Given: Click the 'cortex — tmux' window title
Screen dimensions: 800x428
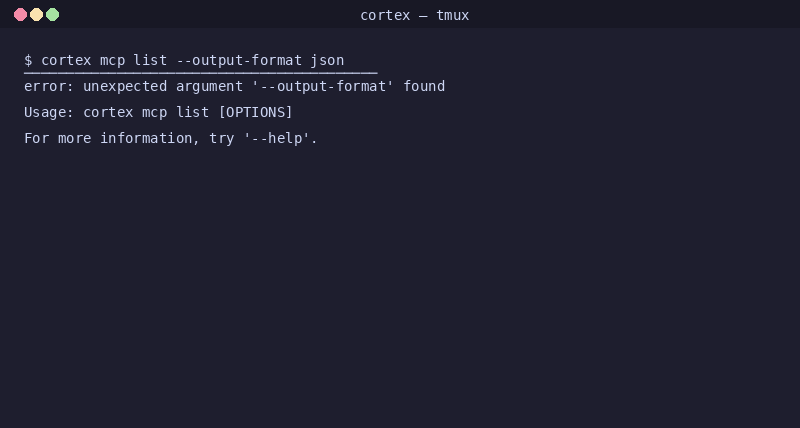Looking at the screenshot, I should [414, 15].
